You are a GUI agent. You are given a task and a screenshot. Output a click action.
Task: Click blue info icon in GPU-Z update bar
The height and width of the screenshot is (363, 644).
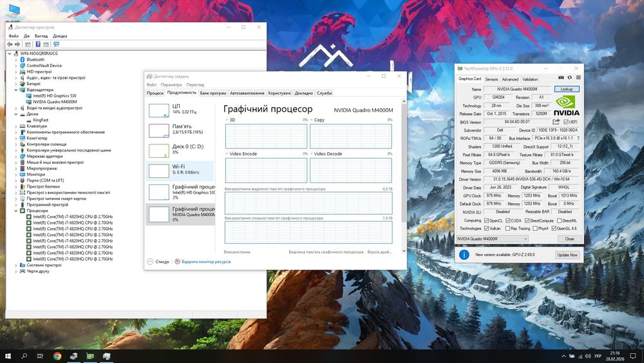[464, 255]
